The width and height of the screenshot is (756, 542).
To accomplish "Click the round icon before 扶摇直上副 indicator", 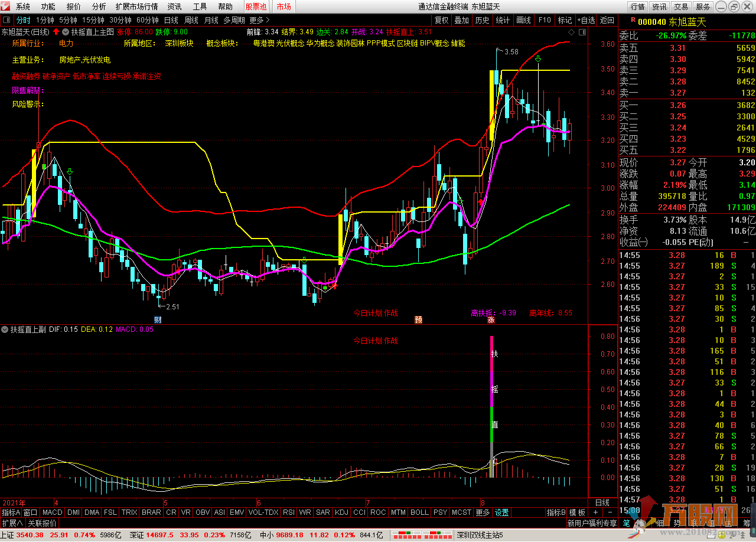I will (x=5, y=329).
